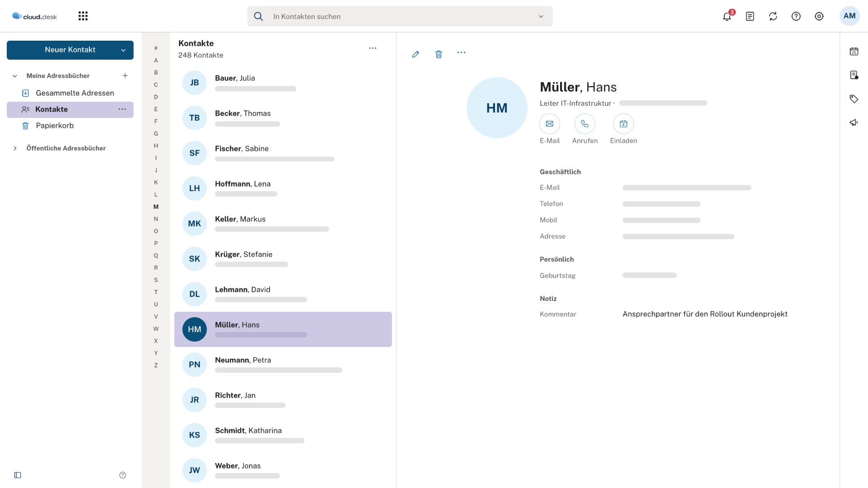Click the refresh icon in top bar
The height and width of the screenshot is (488, 868).
pos(773,16)
